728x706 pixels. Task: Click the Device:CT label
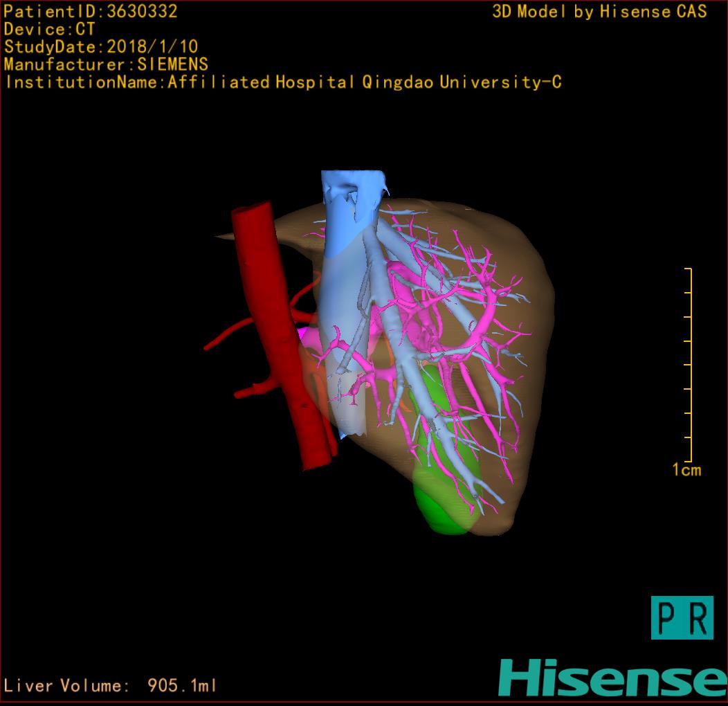pos(49,29)
